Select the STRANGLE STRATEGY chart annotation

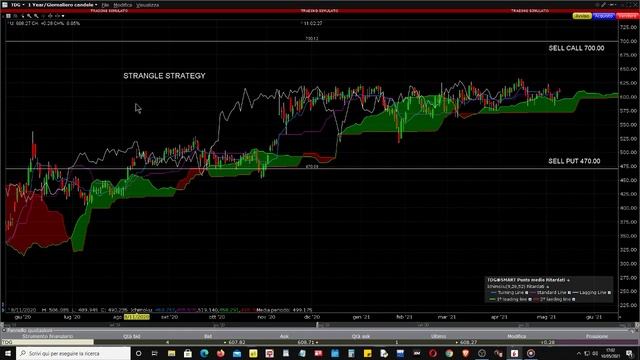click(164, 76)
